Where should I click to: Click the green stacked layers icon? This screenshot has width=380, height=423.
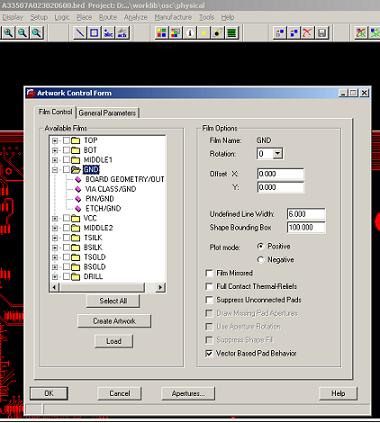click(232, 33)
